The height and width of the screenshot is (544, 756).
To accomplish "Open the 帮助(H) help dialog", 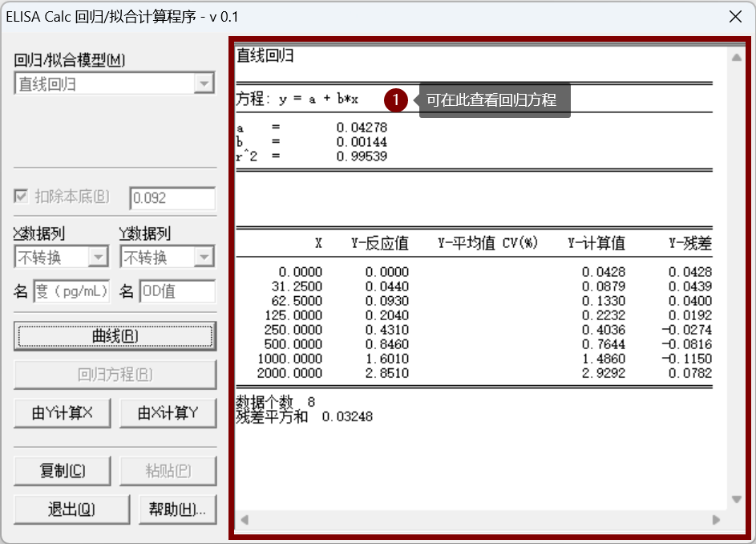I will pos(176,510).
